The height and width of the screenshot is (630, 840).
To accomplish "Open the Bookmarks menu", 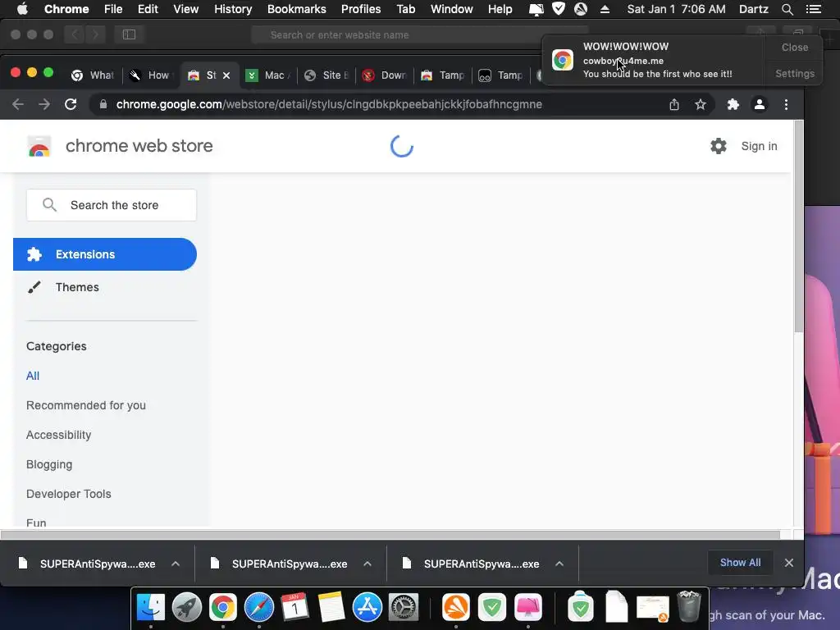I will coord(297,9).
